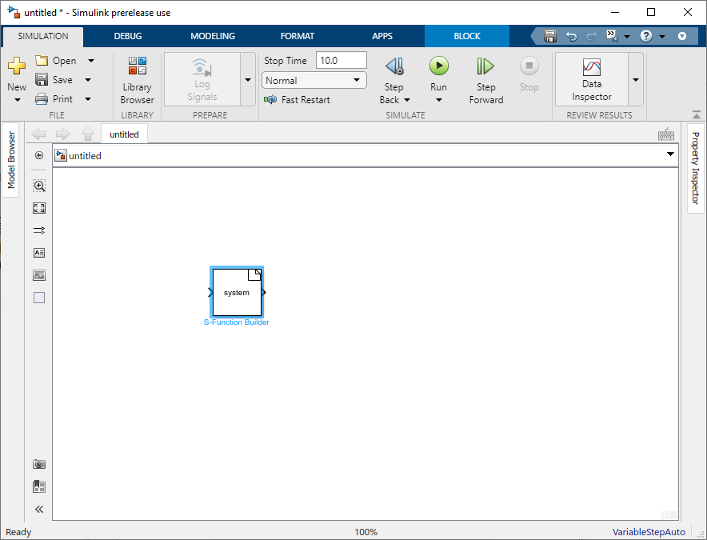Click the New model plus icon
This screenshot has width=707, height=540.
pyautogui.click(x=17, y=66)
